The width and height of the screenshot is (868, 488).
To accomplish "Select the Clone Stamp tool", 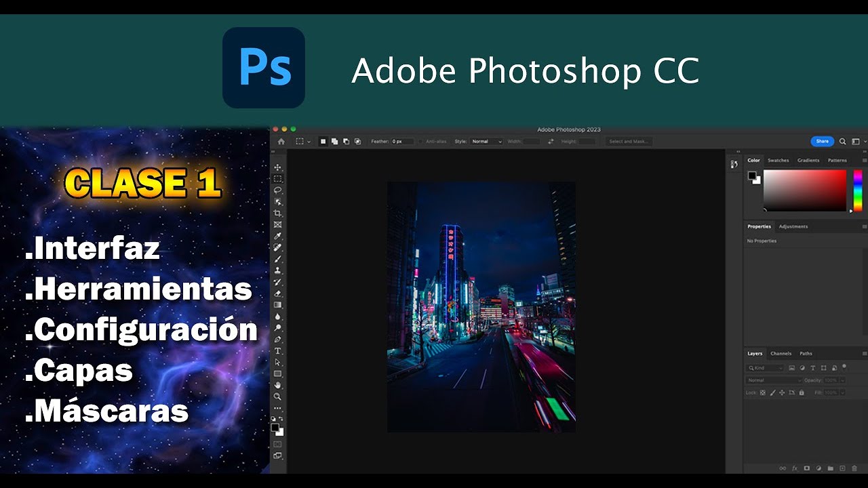I will point(278,271).
